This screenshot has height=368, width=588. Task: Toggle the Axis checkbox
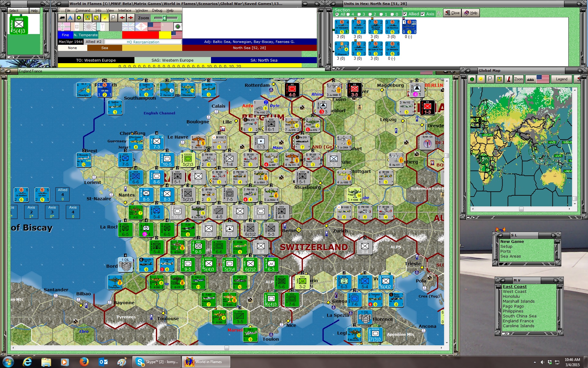tap(423, 14)
